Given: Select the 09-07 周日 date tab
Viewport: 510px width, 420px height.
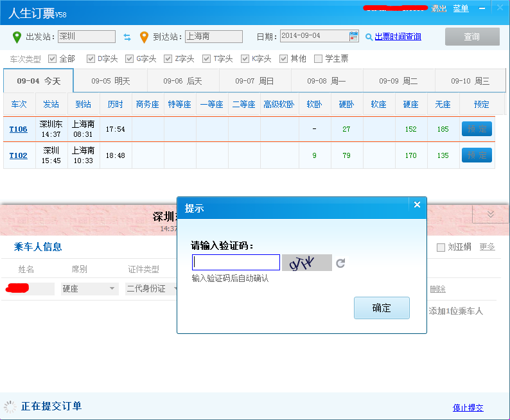Looking at the screenshot, I should tap(254, 81).
